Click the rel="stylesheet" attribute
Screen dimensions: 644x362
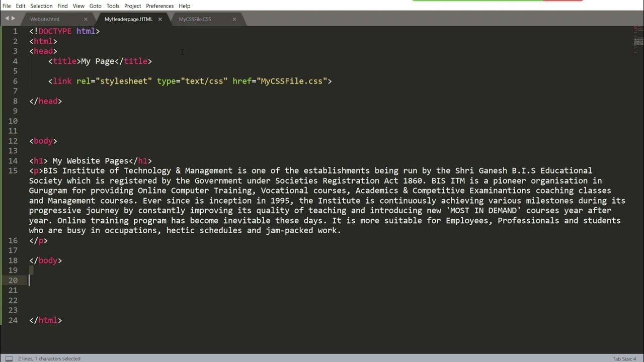tap(114, 81)
